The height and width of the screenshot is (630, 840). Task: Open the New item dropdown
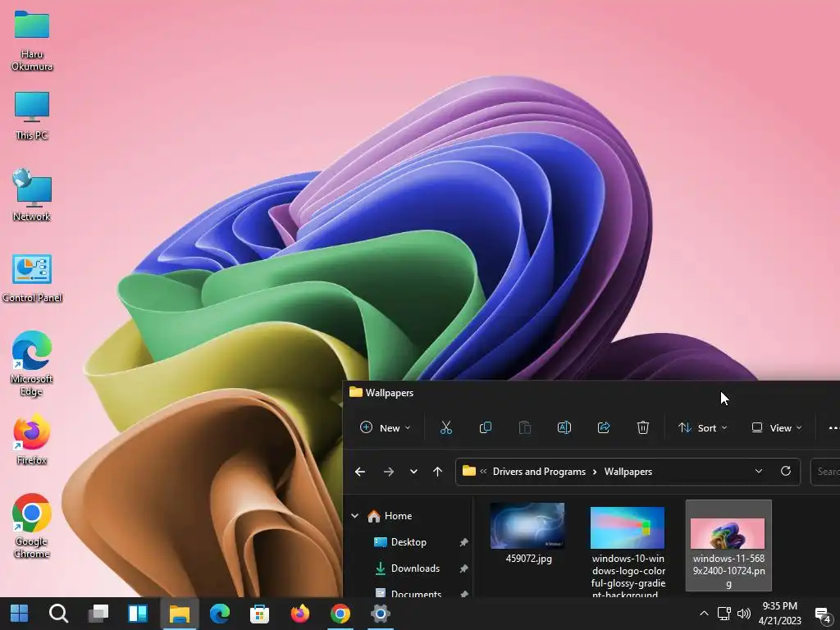tap(386, 427)
